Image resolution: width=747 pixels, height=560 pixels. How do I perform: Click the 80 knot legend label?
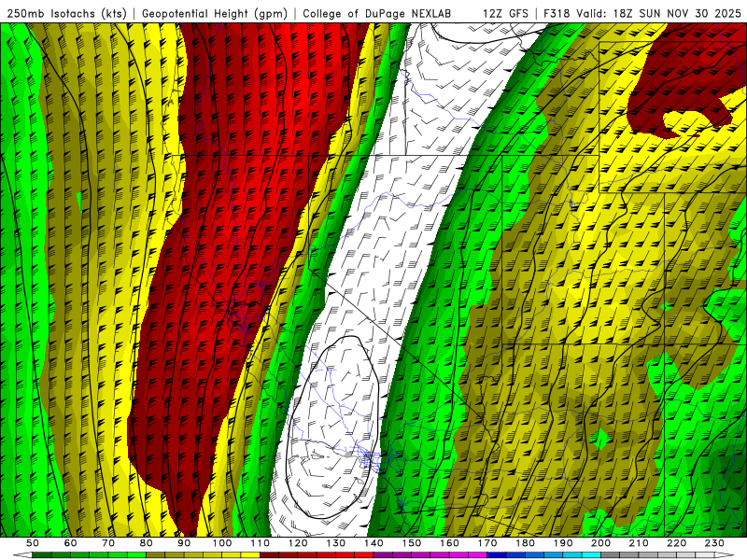[147, 543]
